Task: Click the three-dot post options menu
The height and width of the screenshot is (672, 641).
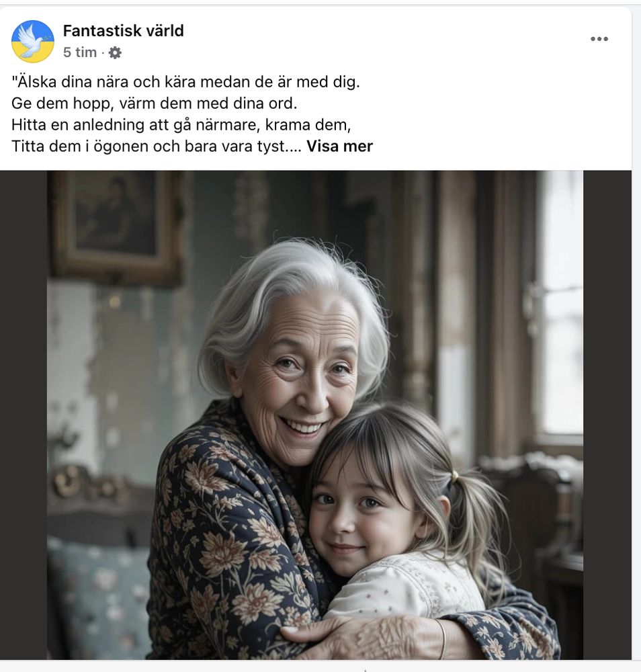Action: (x=599, y=39)
